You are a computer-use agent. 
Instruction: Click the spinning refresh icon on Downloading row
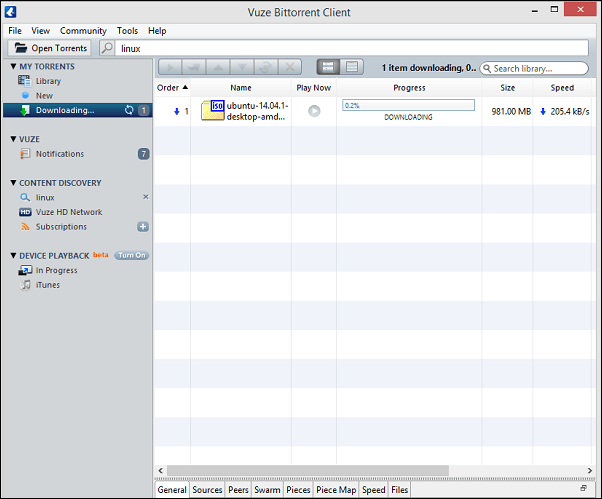(129, 110)
